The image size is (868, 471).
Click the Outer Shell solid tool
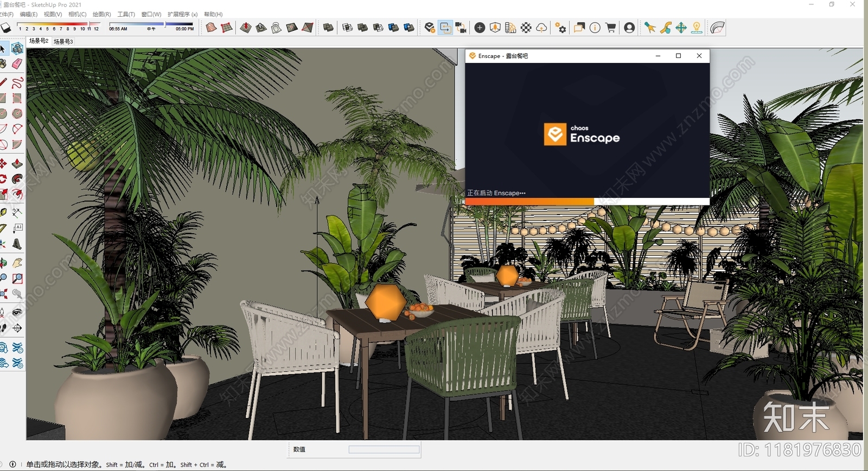coord(328,28)
